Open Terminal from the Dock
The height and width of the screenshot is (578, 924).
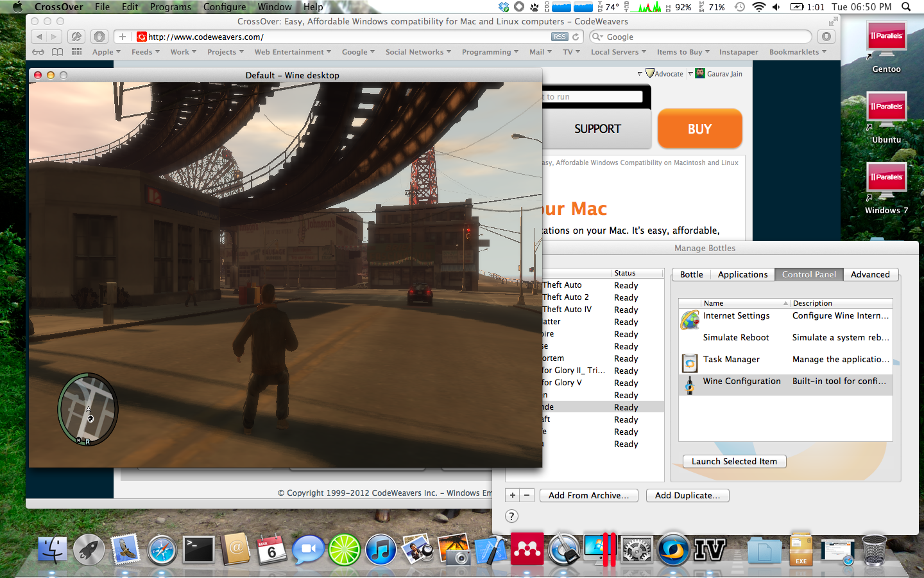(198, 550)
